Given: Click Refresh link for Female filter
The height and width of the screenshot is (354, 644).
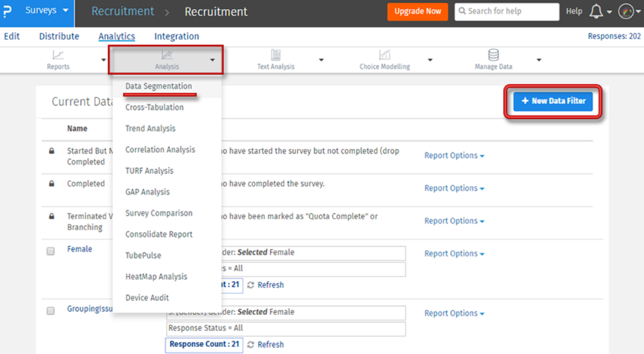Looking at the screenshot, I should pos(270,285).
